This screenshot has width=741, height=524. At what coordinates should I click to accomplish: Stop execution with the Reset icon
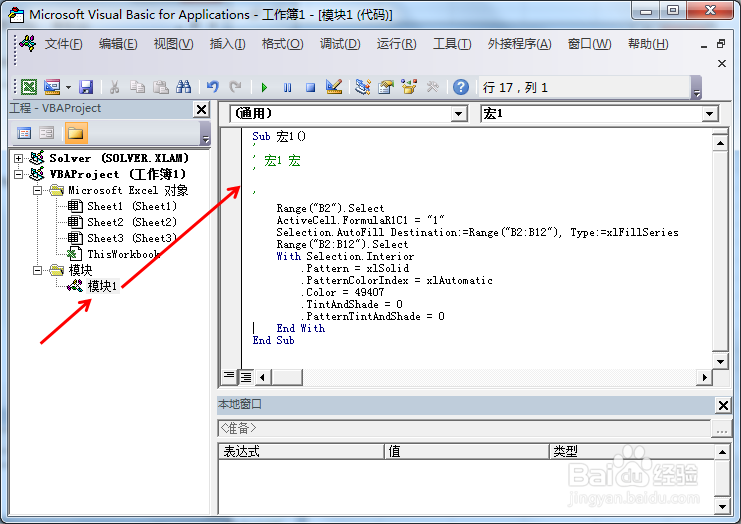(x=310, y=87)
